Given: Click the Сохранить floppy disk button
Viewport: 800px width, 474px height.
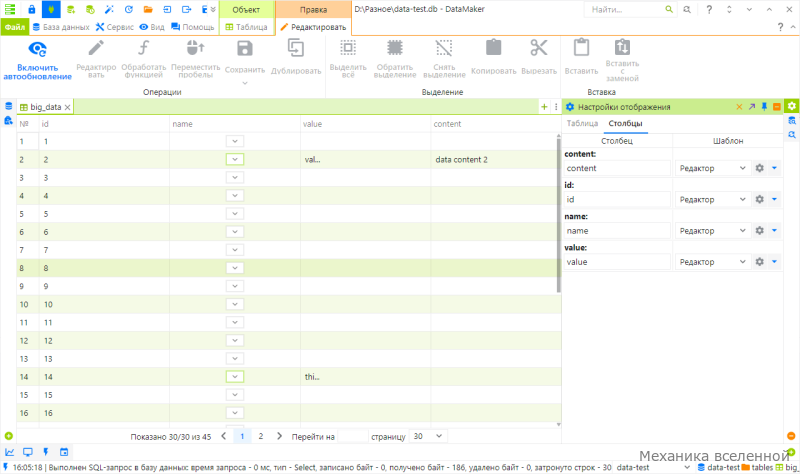Looking at the screenshot, I should tap(245, 56).
